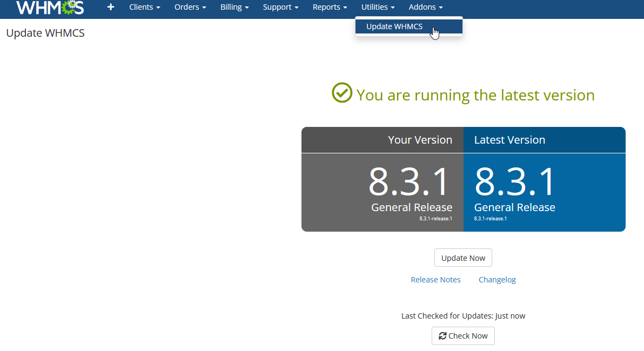The image size is (644, 351).
Task: Click the Last Checked for Updates text
Action: click(464, 316)
